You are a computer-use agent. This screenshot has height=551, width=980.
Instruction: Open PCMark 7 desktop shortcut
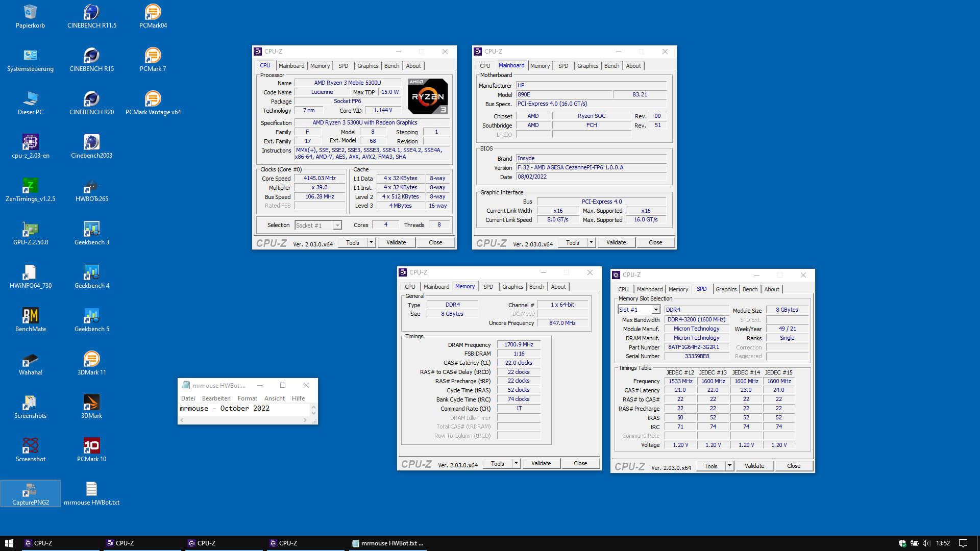point(153,60)
